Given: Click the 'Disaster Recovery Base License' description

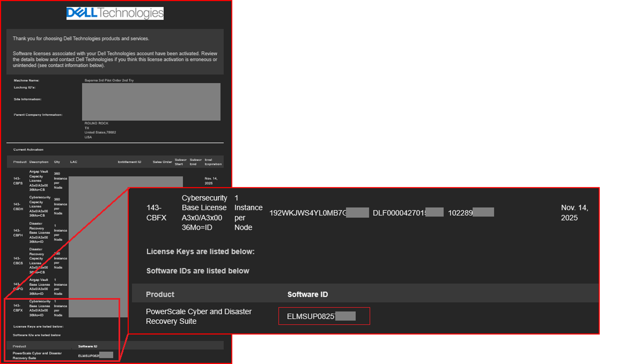Looking at the screenshot, I should click(x=39, y=233).
